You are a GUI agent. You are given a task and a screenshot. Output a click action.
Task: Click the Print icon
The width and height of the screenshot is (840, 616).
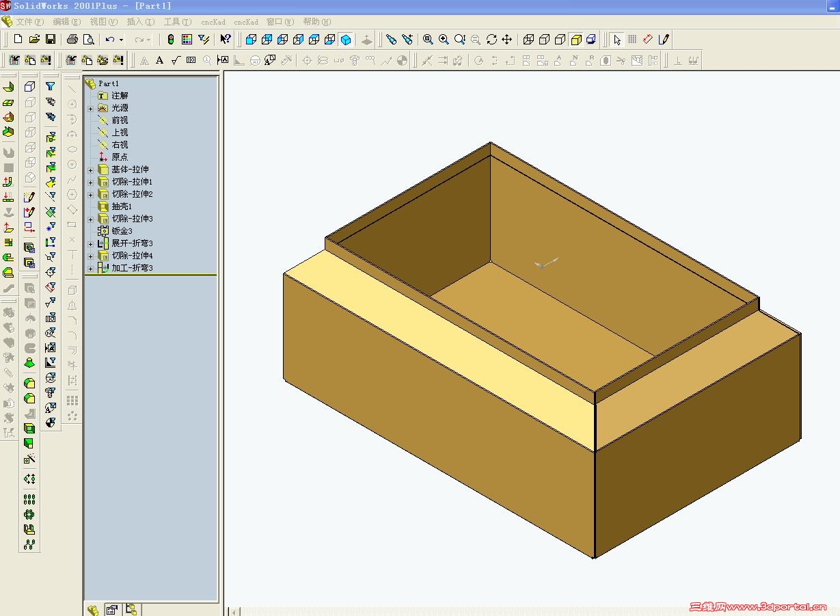(x=72, y=40)
